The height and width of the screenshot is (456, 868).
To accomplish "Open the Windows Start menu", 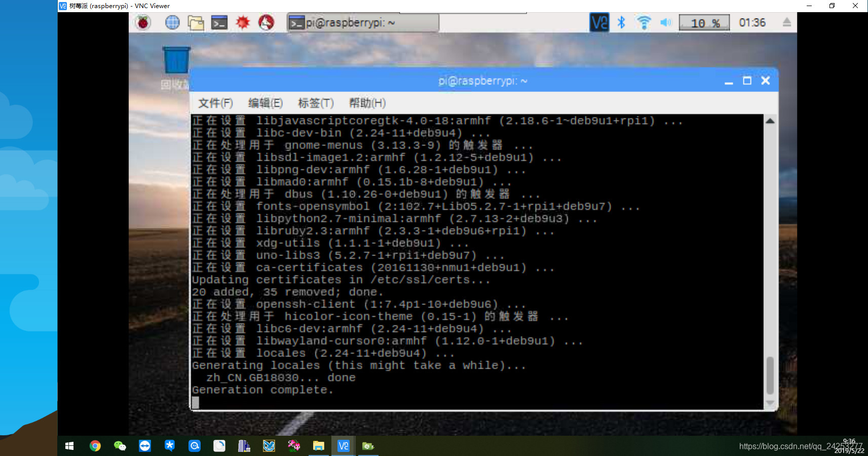I will click(70, 446).
